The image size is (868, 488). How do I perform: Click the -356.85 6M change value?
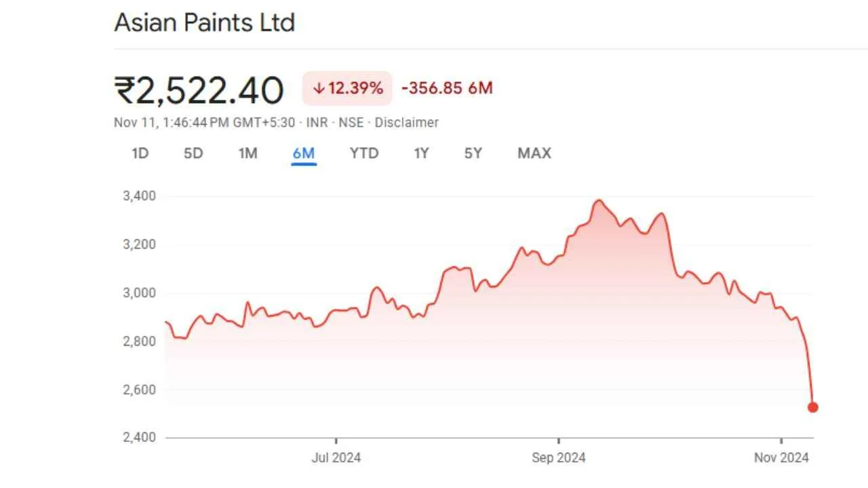coord(446,88)
